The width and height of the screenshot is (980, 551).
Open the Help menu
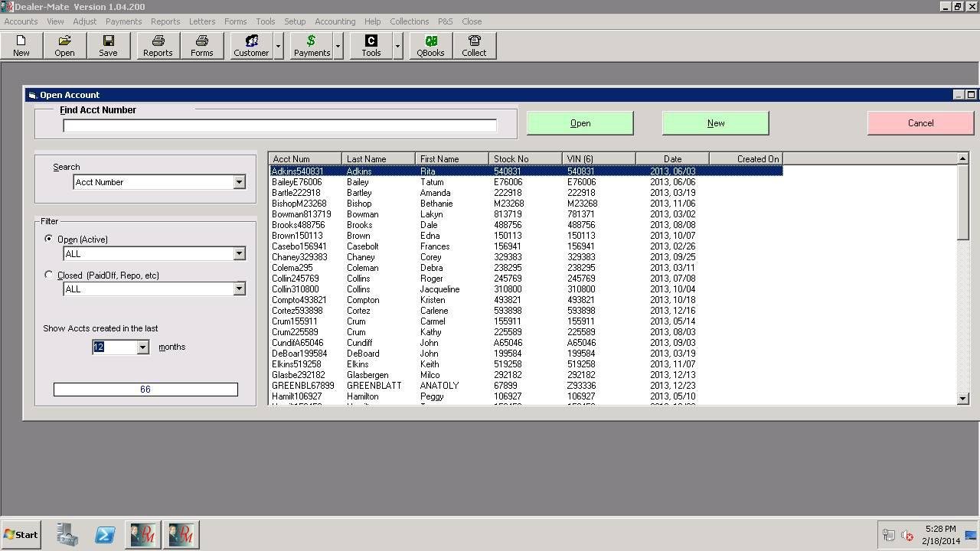[373, 21]
